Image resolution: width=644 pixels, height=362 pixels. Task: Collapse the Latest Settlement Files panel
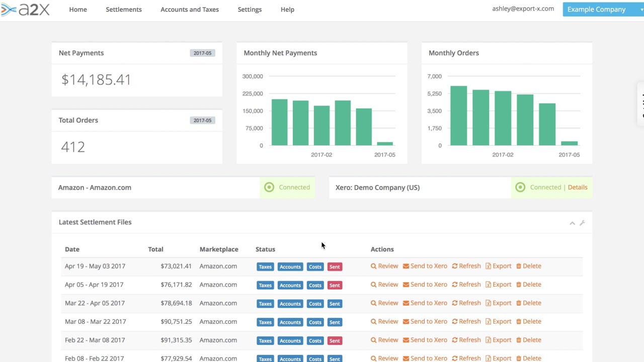[x=572, y=223]
